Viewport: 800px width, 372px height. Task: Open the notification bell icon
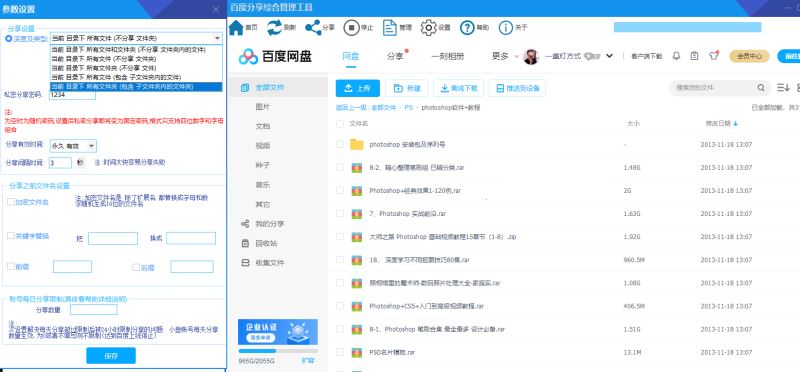point(676,56)
